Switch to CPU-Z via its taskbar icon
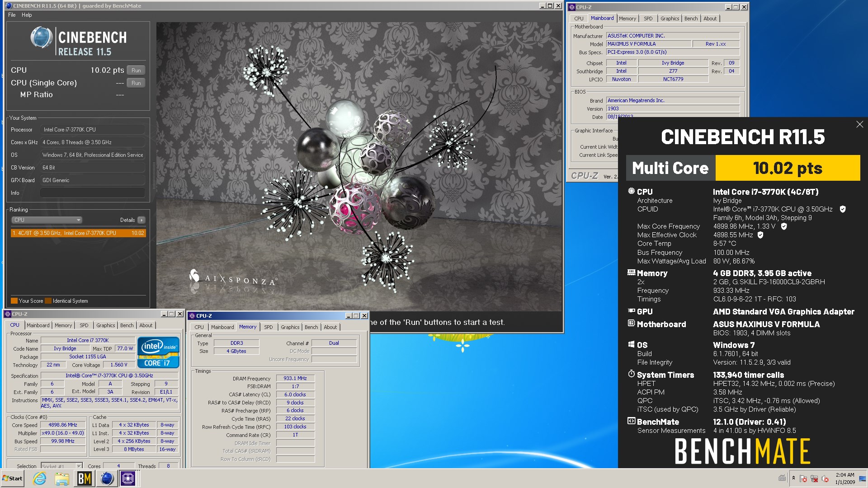Image resolution: width=868 pixels, height=488 pixels. 128,479
